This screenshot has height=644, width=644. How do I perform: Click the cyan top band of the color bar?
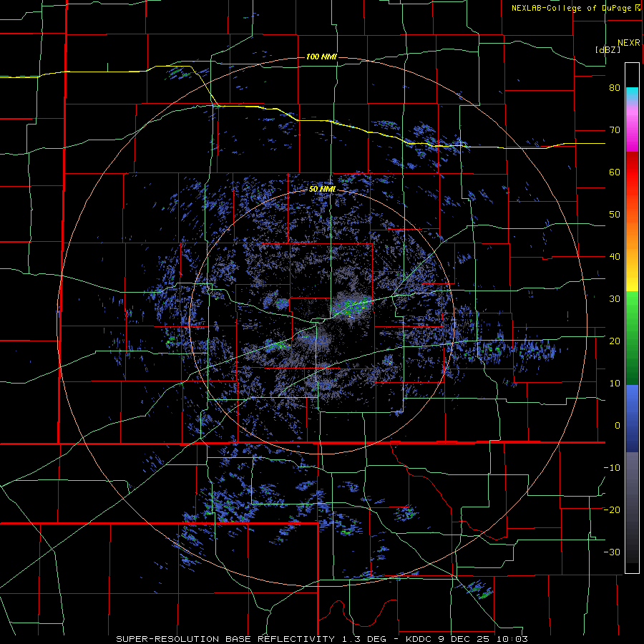[632, 95]
